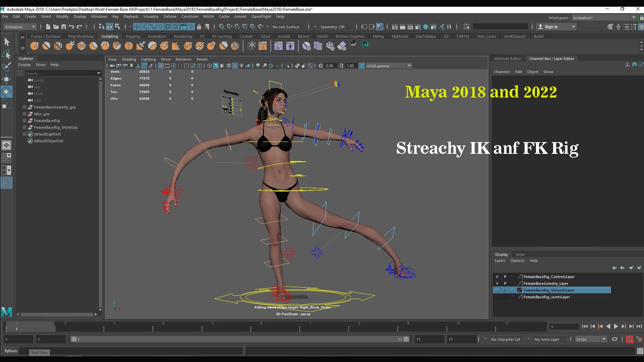Open the 24 fps frame rate dropdown
This screenshot has width=644, height=362.
click(591, 339)
